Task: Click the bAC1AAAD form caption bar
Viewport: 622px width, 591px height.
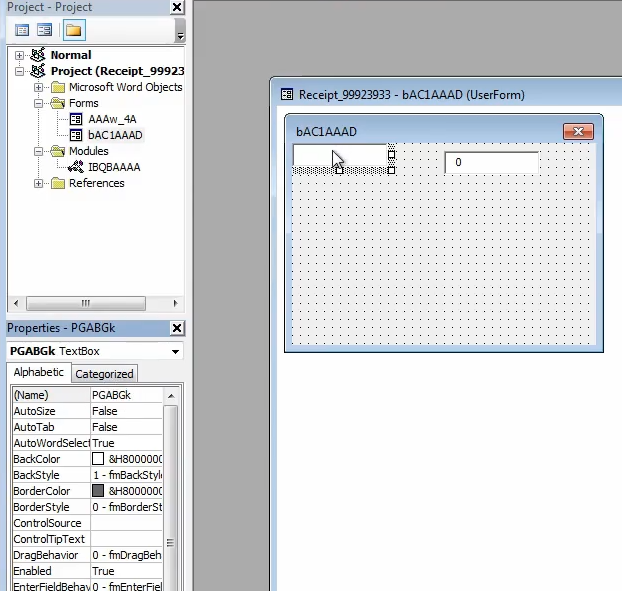Action: tap(444, 131)
